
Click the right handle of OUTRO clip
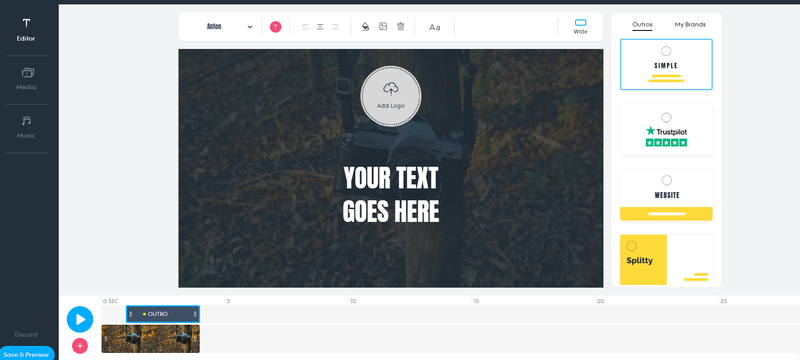coord(195,314)
